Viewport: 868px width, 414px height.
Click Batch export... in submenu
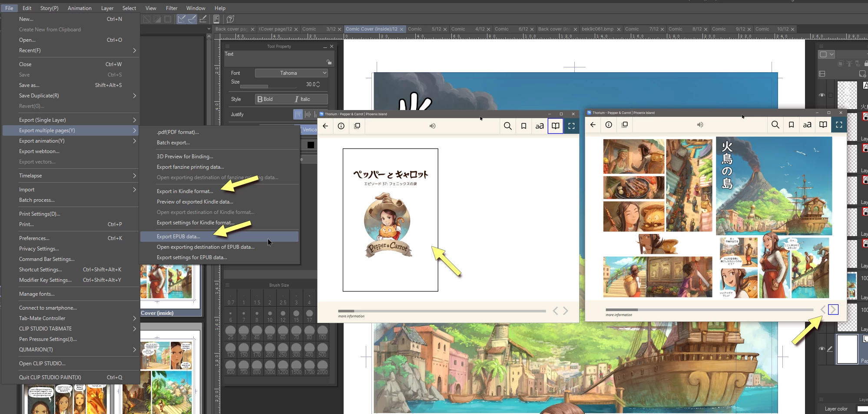coord(219,143)
